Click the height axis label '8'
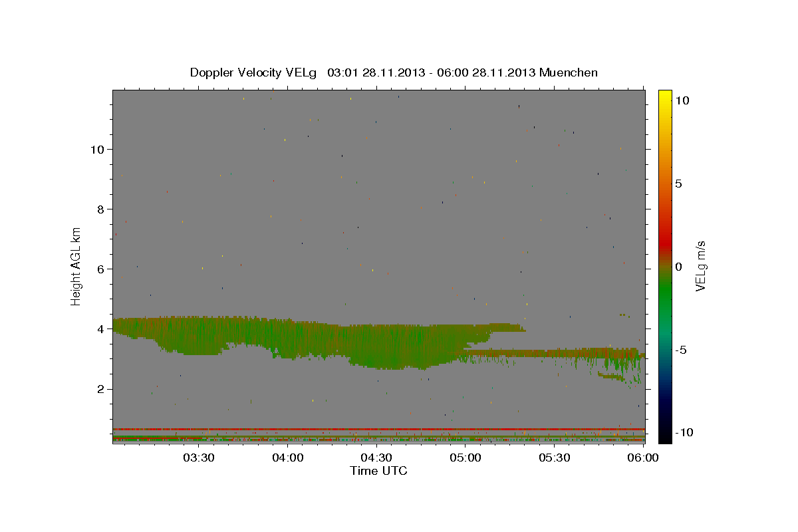This screenshot has height=532, width=798. [x=100, y=209]
